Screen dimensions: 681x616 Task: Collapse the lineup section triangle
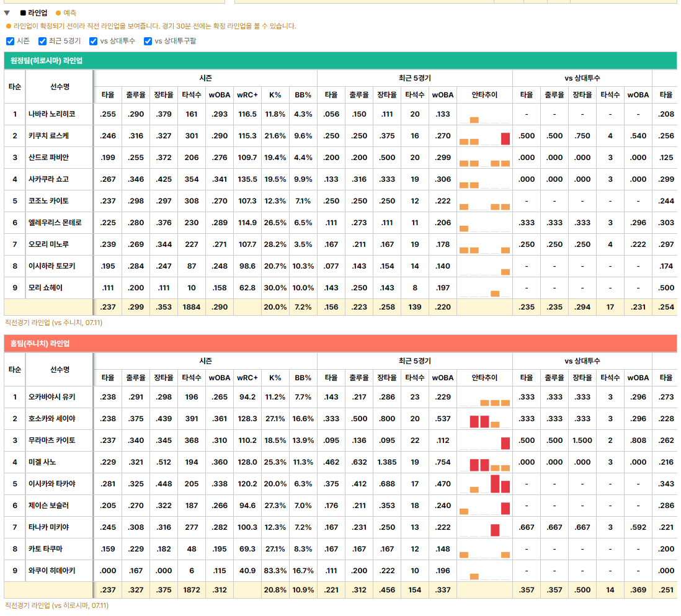pos(7,13)
